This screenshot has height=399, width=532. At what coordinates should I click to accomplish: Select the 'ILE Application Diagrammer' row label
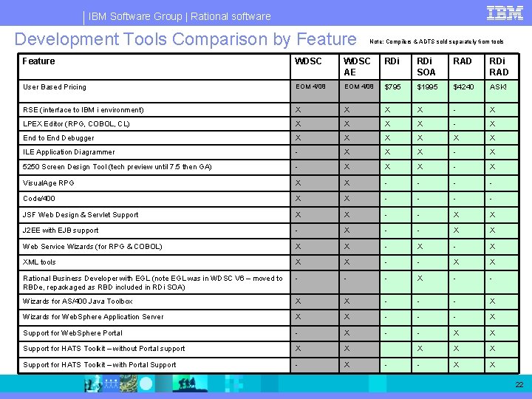69,152
